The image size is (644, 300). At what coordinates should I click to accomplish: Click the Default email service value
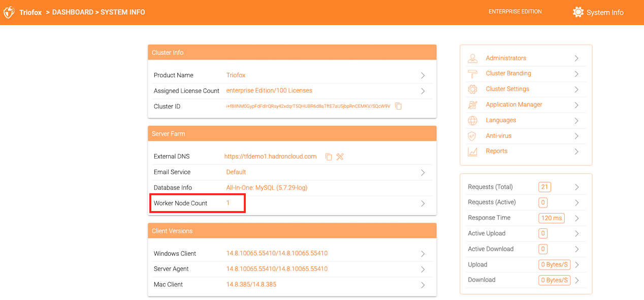(x=236, y=172)
